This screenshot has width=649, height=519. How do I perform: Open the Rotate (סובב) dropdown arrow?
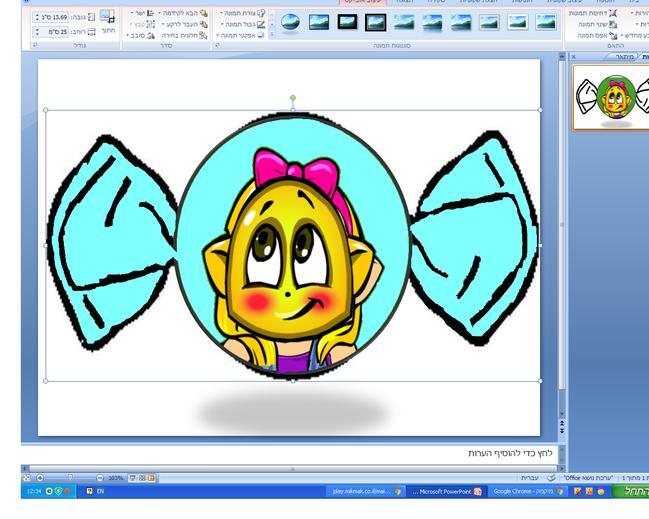(127, 36)
